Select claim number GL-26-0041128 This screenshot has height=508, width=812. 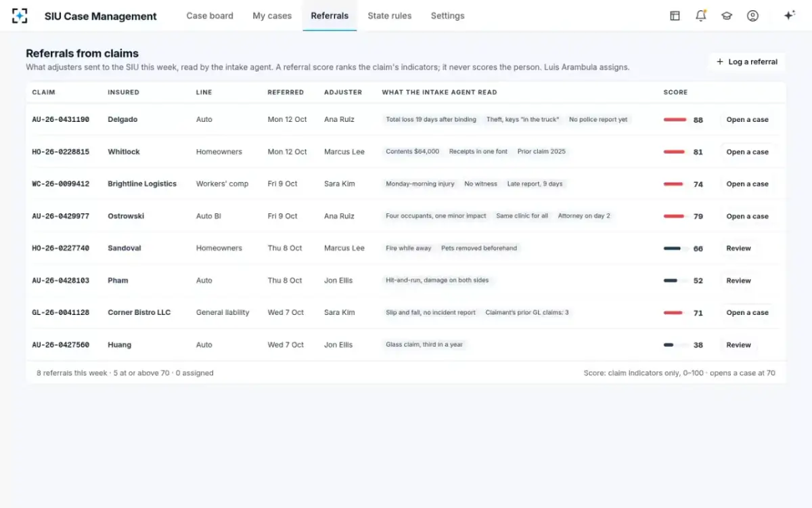60,313
